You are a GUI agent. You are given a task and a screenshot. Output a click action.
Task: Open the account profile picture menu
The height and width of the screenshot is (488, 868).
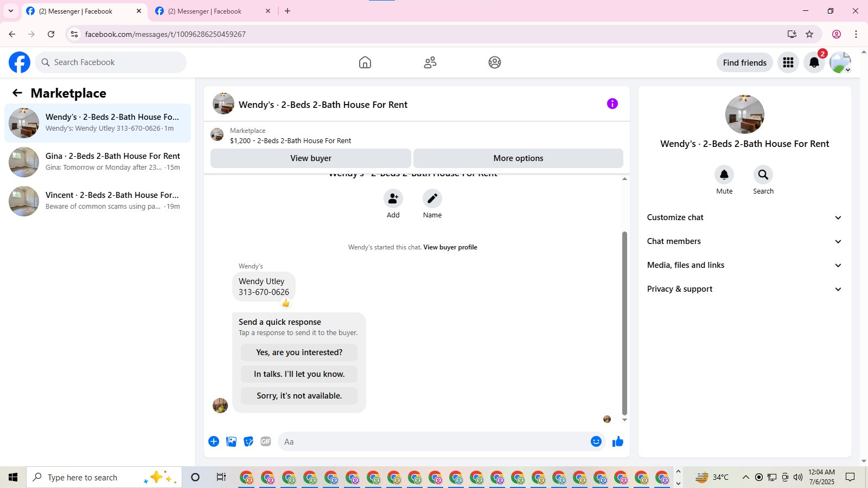840,62
